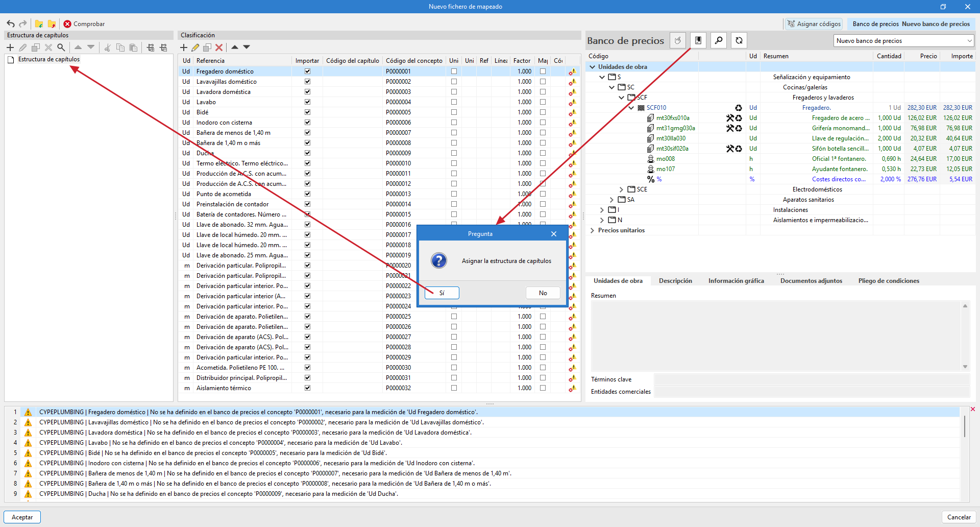Click the refresh icon in Banco de precios
Screen dimensions: 980x527
pyautogui.click(x=739, y=40)
